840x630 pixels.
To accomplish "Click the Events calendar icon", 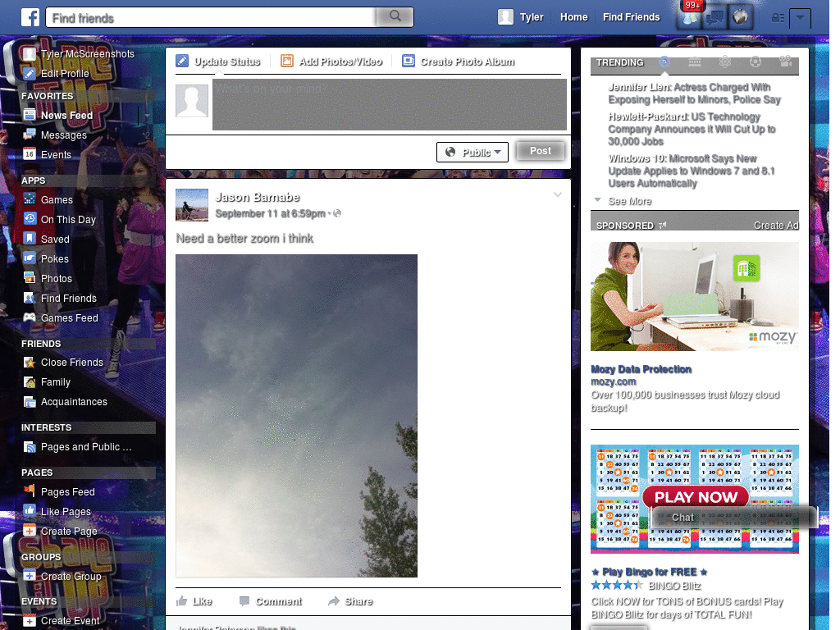I will click(x=30, y=154).
